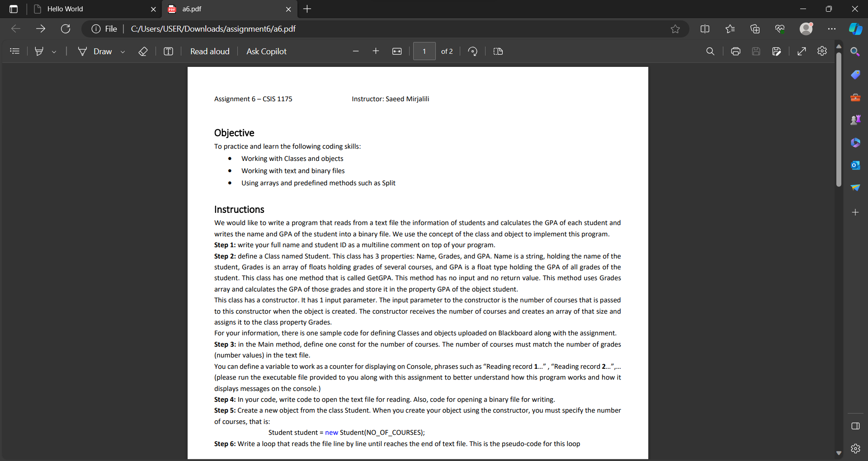Open the Draw pen options dropdown
Screen dimensions: 868x461
pos(123,51)
